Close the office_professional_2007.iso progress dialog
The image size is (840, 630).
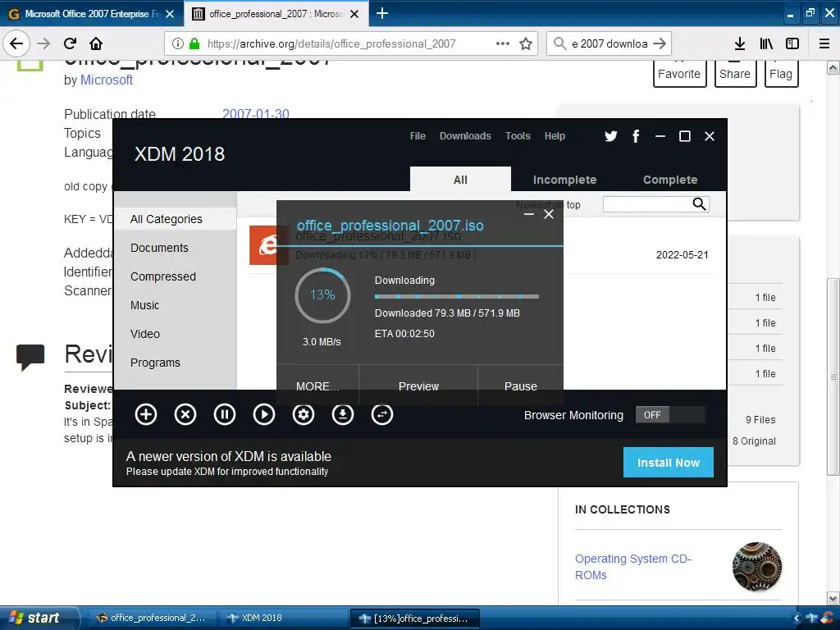pyautogui.click(x=549, y=214)
